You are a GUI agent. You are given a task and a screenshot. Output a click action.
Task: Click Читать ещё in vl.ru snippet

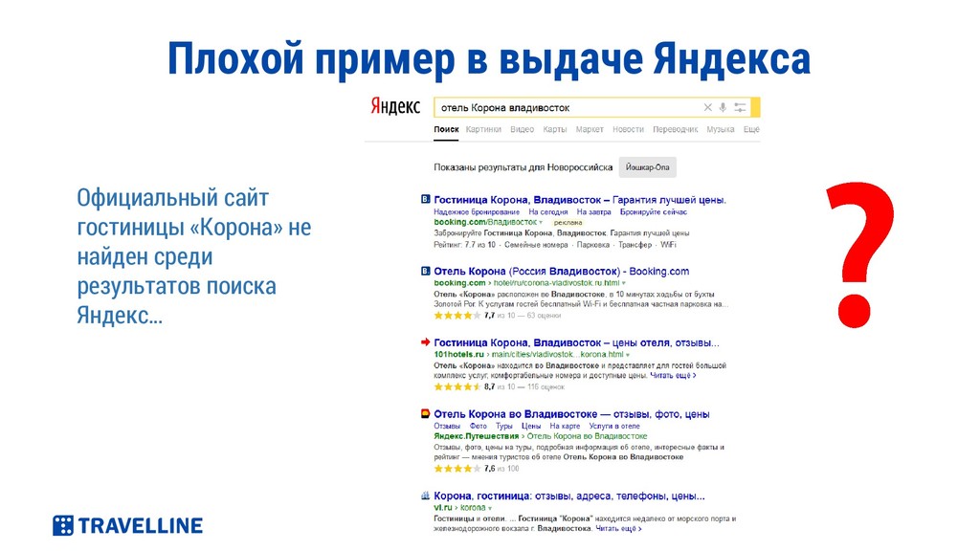pyautogui.click(x=618, y=528)
